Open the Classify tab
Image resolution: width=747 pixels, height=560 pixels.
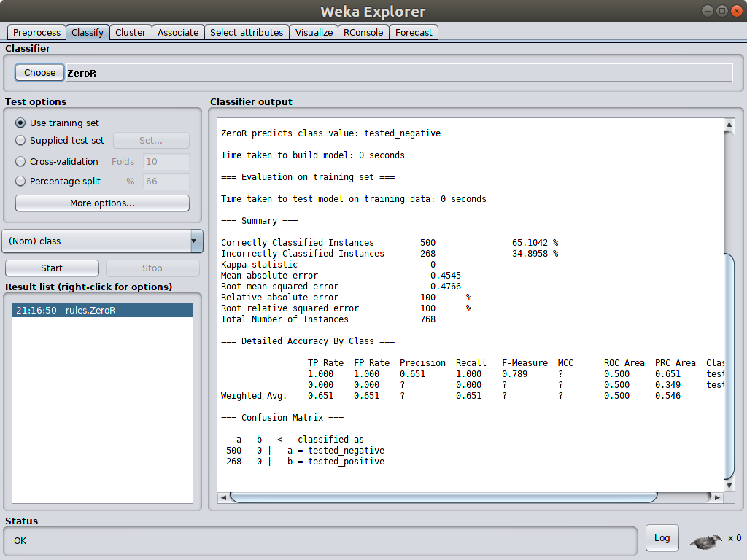point(88,32)
